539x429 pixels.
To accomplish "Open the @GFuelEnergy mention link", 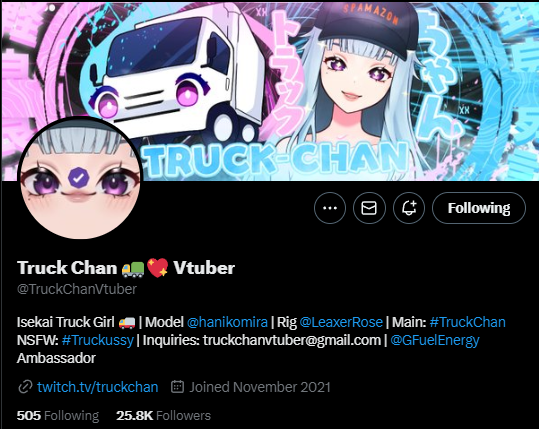I will click(434, 340).
